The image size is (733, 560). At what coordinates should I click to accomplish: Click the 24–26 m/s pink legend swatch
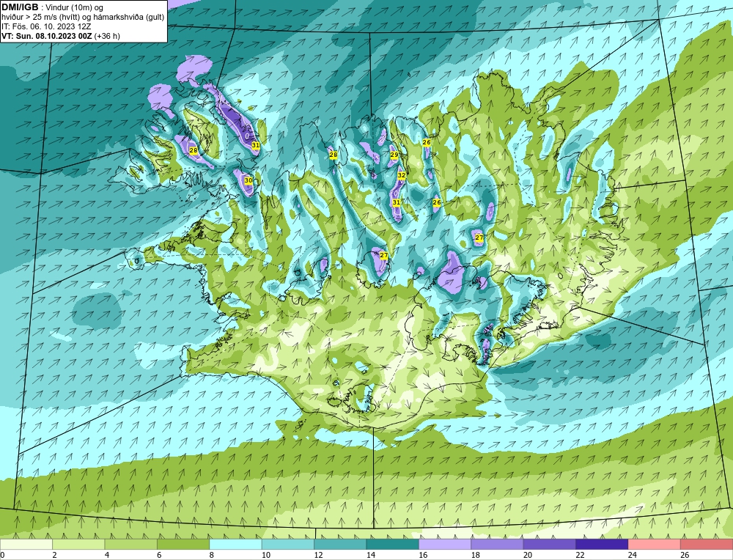pos(655,544)
